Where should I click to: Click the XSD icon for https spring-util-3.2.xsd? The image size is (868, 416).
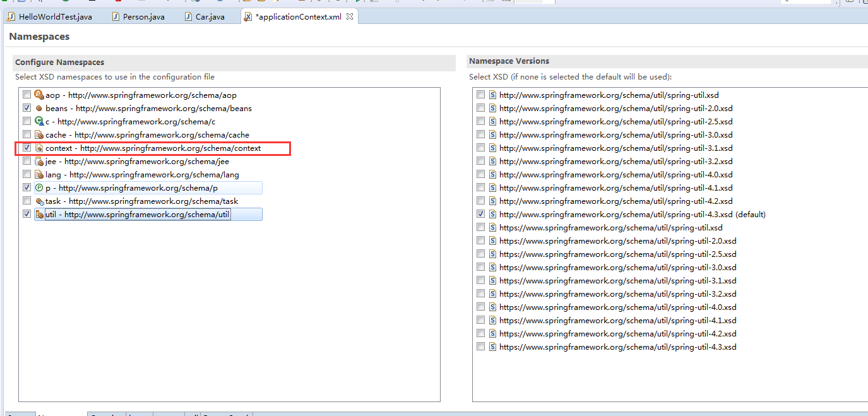(x=492, y=294)
